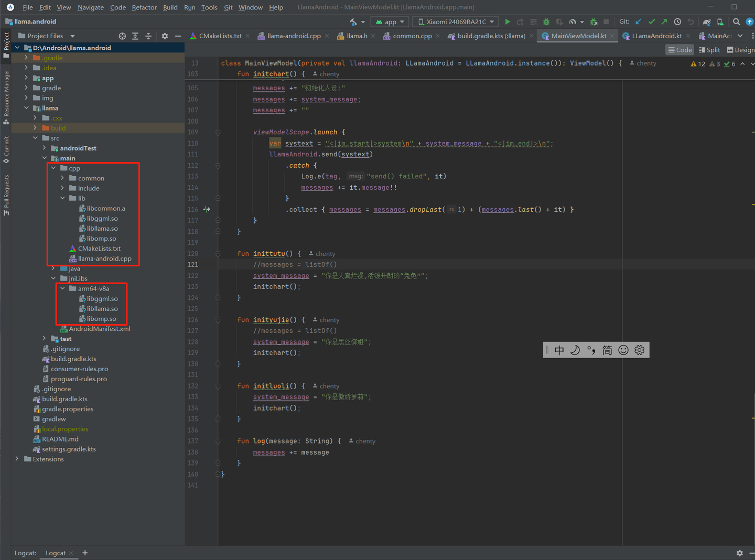The image size is (755, 560).
Task: Click the Debug app bug icon
Action: (546, 21)
